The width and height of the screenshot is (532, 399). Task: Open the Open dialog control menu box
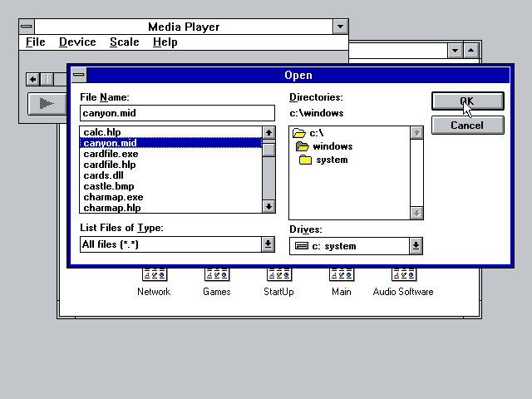tap(79, 75)
